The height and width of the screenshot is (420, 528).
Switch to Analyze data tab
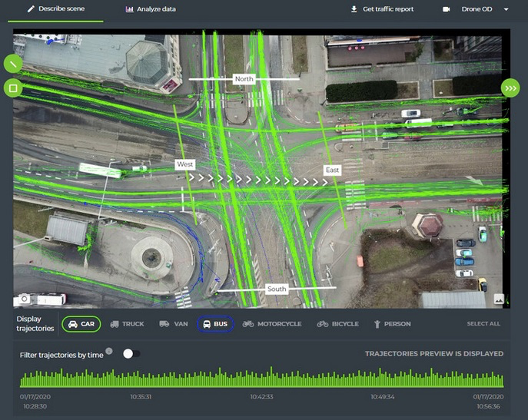click(151, 9)
